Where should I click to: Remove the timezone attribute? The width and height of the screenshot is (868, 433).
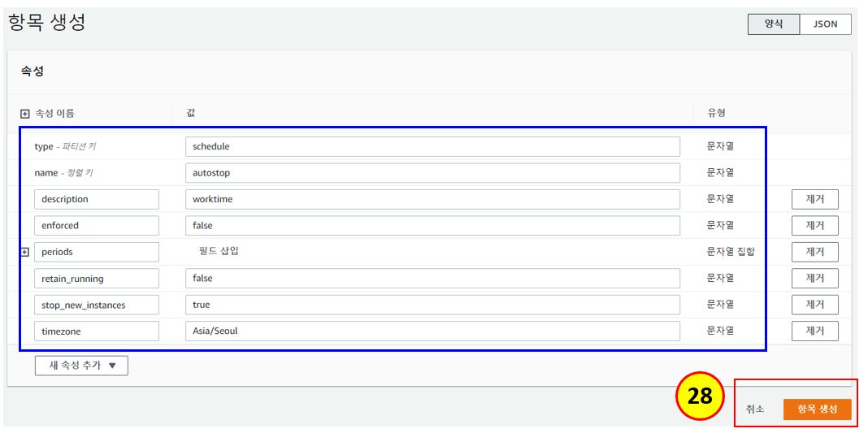click(815, 331)
